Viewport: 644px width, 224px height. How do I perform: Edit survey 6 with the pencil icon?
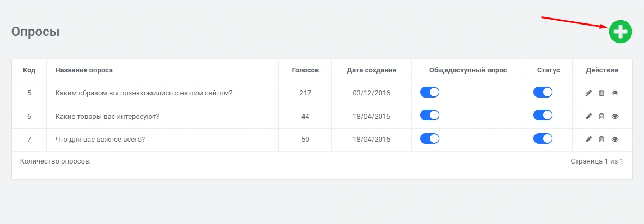[x=588, y=116]
